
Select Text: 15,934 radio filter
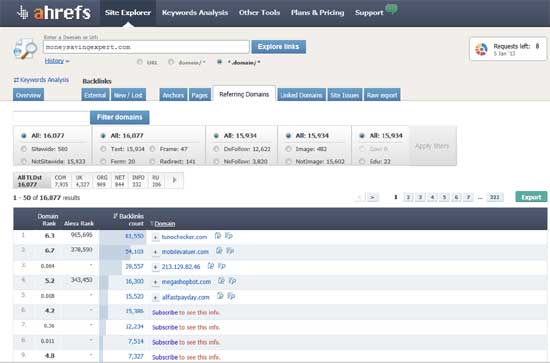pos(103,149)
